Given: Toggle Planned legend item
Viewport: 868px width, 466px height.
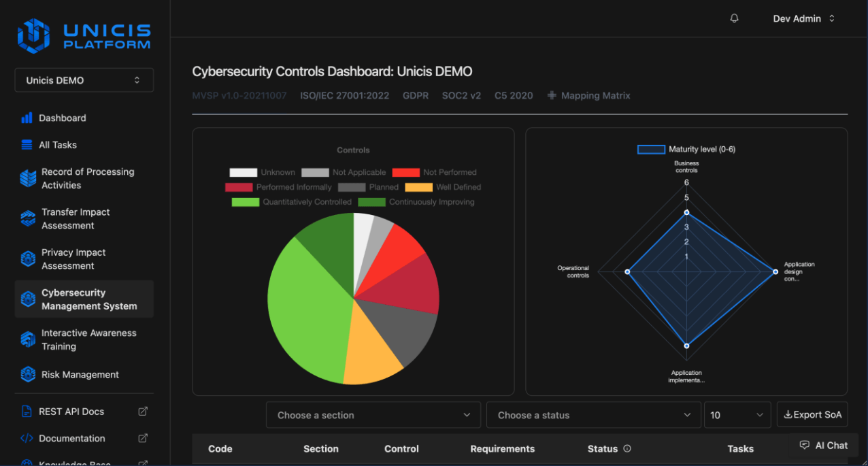Looking at the screenshot, I should 368,187.
